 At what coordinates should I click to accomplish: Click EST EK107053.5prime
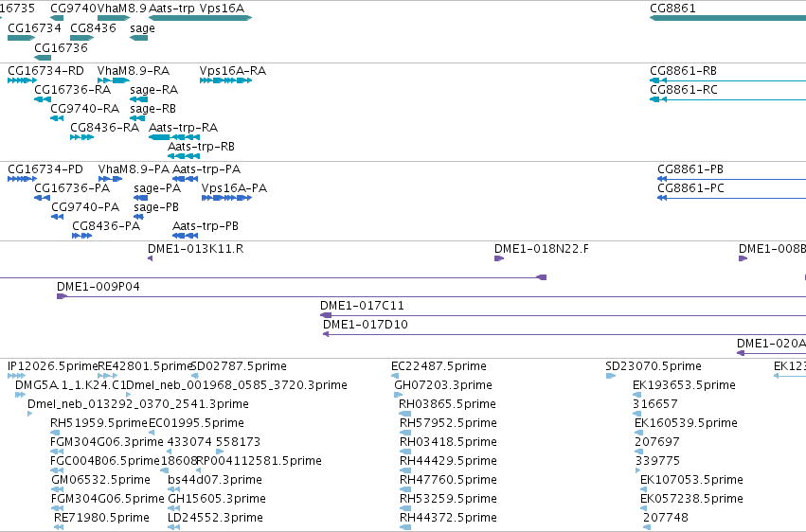[644, 490]
